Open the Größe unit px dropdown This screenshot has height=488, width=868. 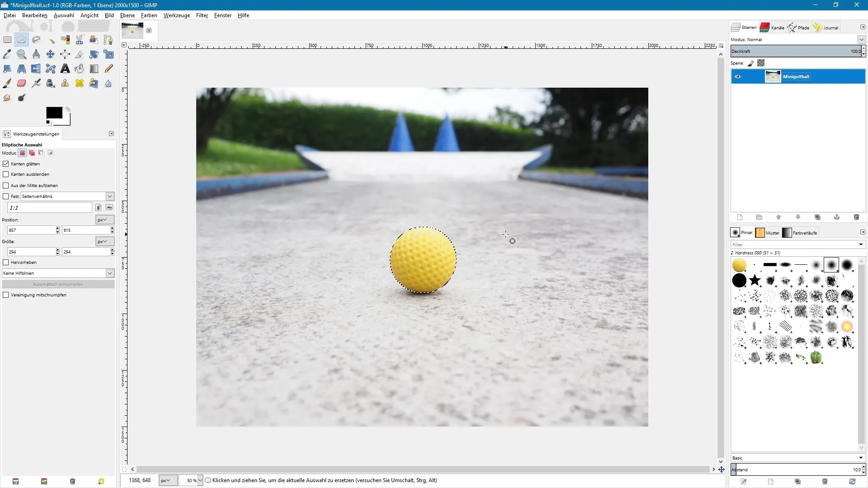coord(105,241)
